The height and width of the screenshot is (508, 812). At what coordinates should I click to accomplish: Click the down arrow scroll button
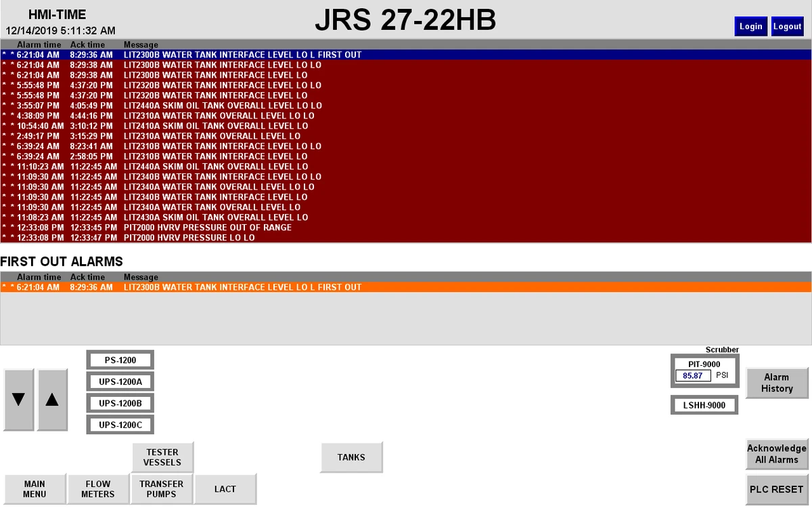19,400
